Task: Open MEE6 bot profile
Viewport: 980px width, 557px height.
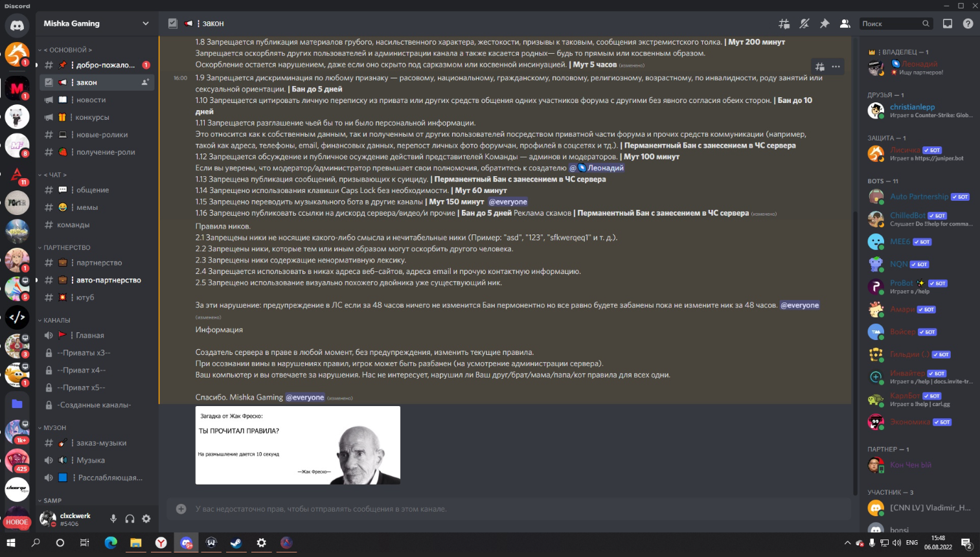Action: 920,242
